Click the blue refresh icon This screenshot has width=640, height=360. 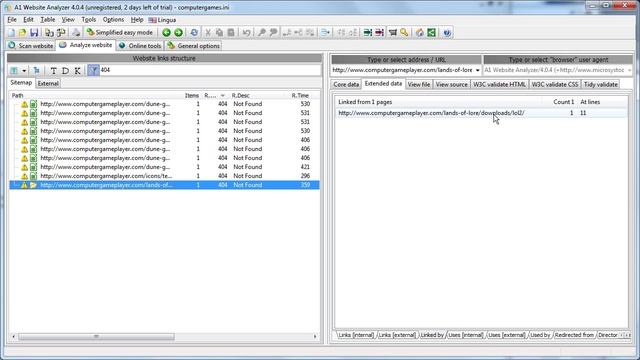tap(194, 33)
